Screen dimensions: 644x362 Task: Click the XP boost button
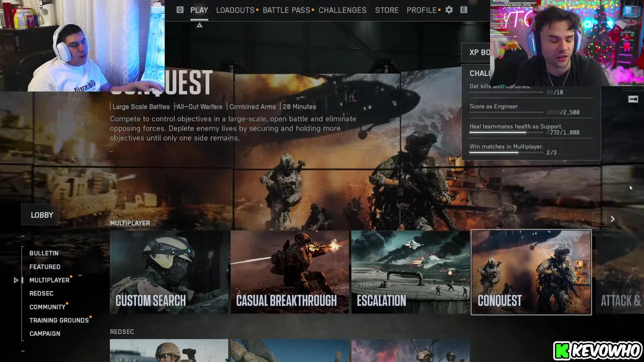pyautogui.click(x=476, y=52)
